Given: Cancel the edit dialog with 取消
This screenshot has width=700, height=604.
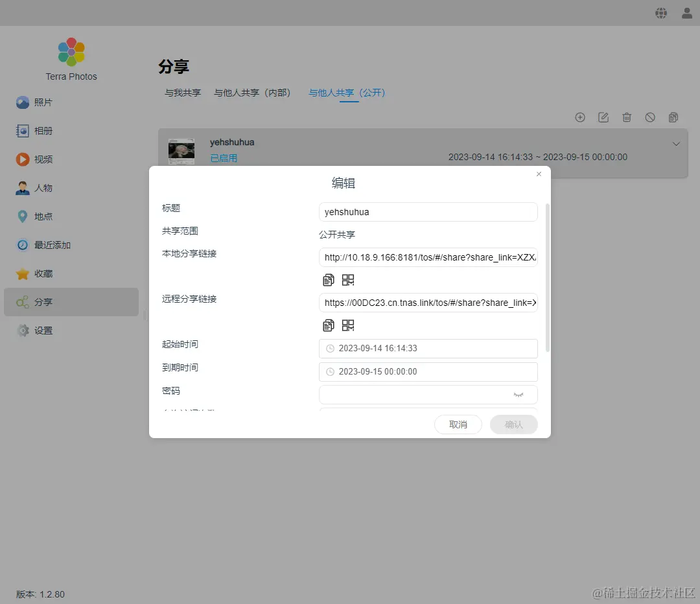Looking at the screenshot, I should pyautogui.click(x=458, y=424).
